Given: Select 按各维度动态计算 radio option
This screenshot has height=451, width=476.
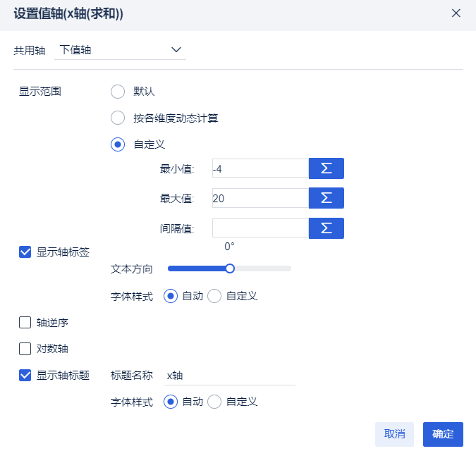Looking at the screenshot, I should [x=118, y=118].
